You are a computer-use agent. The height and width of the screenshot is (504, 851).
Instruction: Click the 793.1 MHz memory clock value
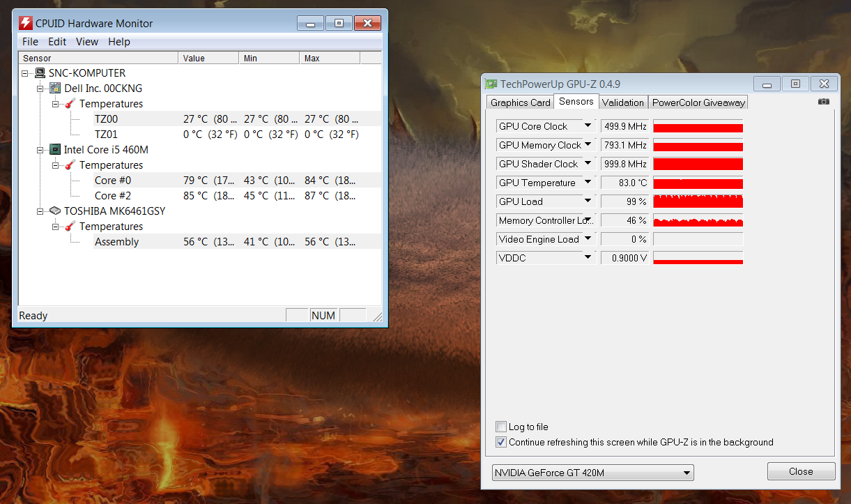[624, 145]
